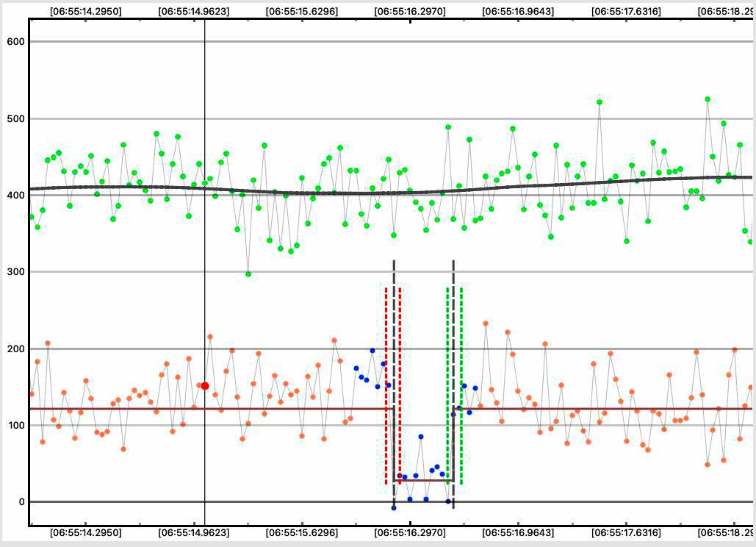
Task: Click the bottom axis label [06:55:16.9643]
Action: tap(518, 532)
